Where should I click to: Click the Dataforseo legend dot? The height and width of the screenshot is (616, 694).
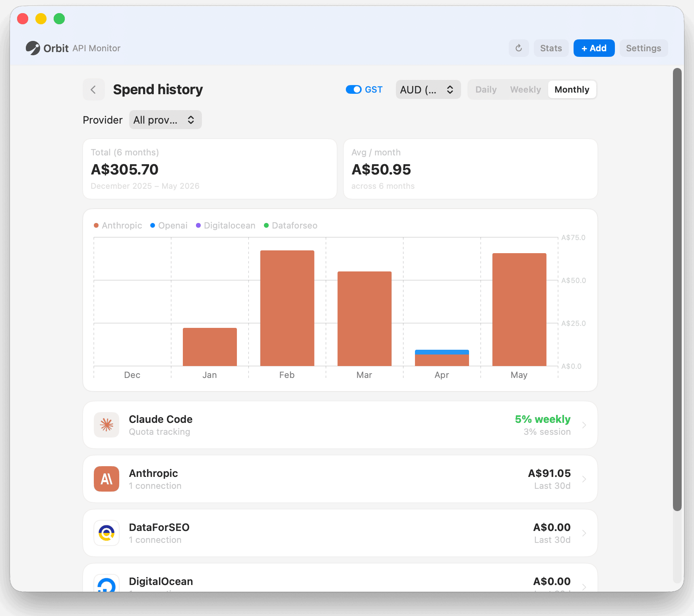click(266, 225)
